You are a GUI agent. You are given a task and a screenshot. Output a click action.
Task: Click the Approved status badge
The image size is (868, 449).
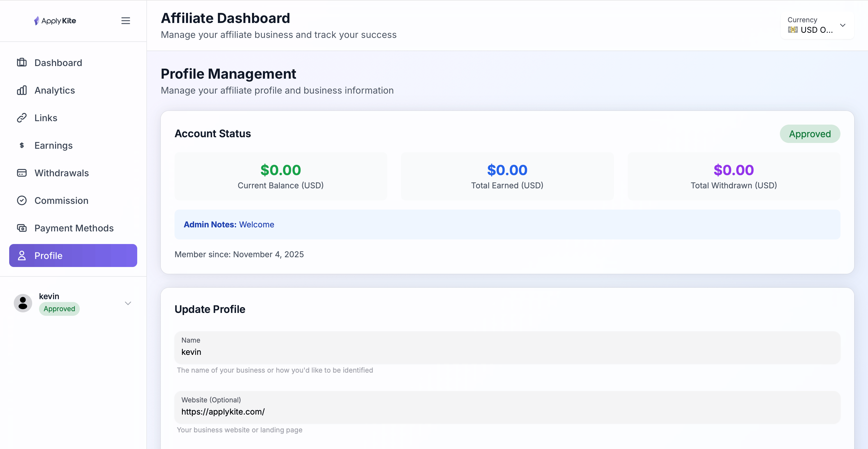810,134
